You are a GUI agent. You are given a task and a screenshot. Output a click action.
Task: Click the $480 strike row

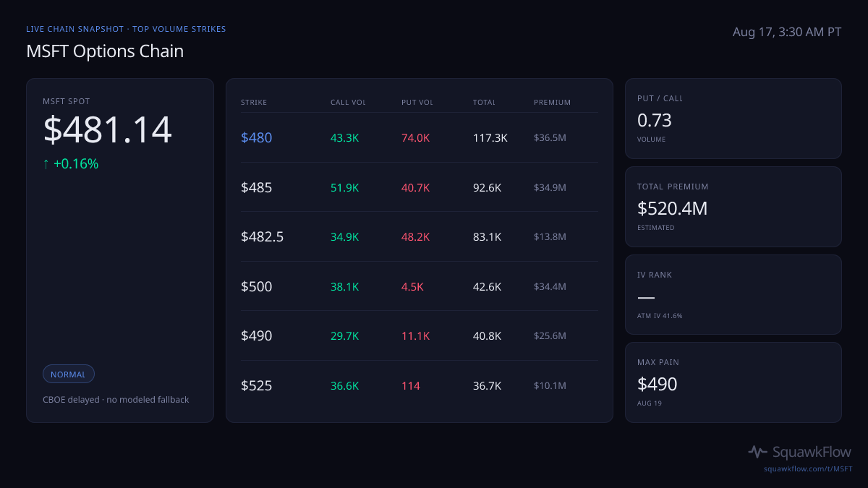pos(420,137)
